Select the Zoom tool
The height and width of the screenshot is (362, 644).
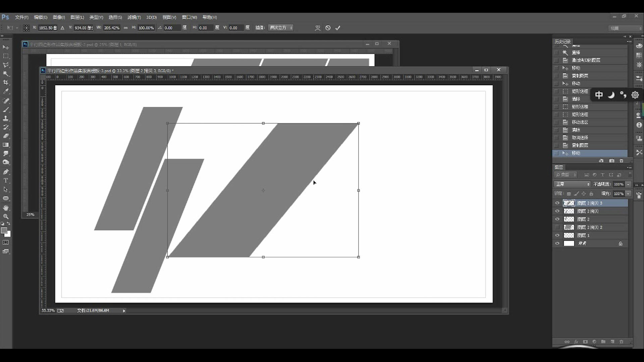[x=6, y=217]
